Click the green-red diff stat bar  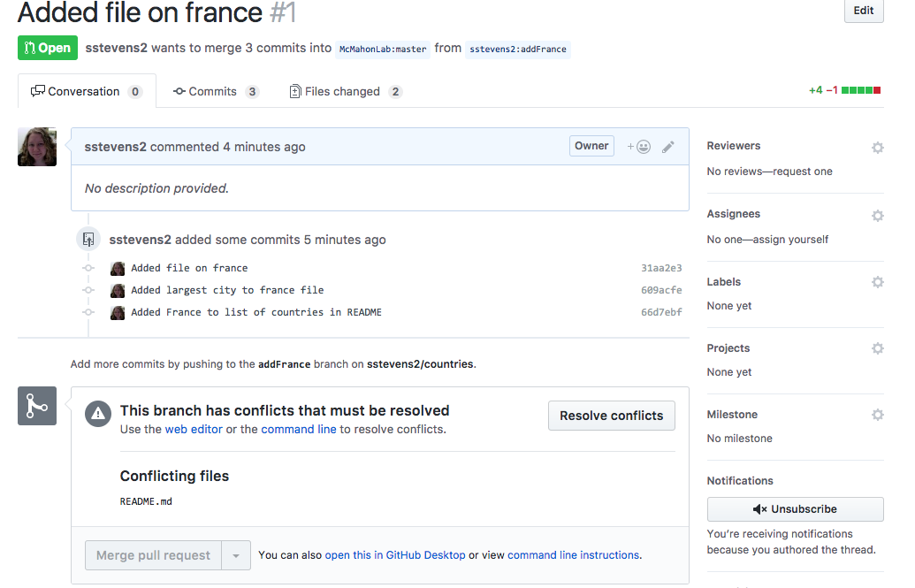tap(861, 90)
